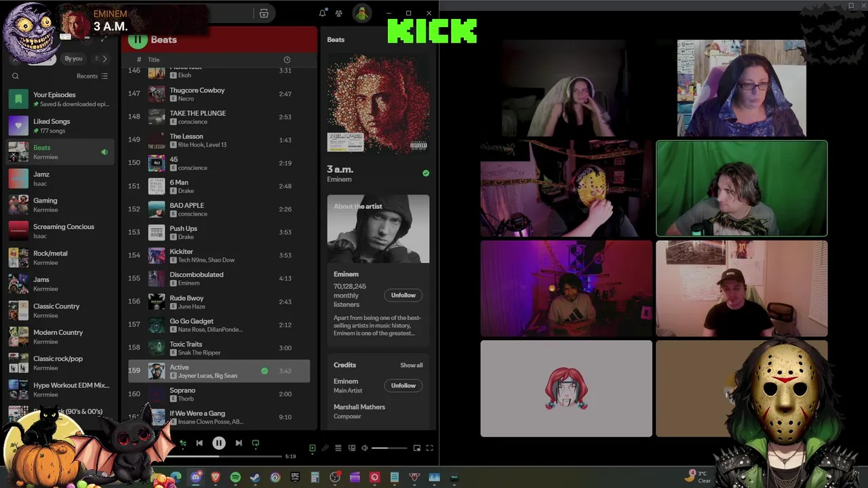Open the Gaming playlist
The height and width of the screenshot is (488, 868).
point(61,205)
